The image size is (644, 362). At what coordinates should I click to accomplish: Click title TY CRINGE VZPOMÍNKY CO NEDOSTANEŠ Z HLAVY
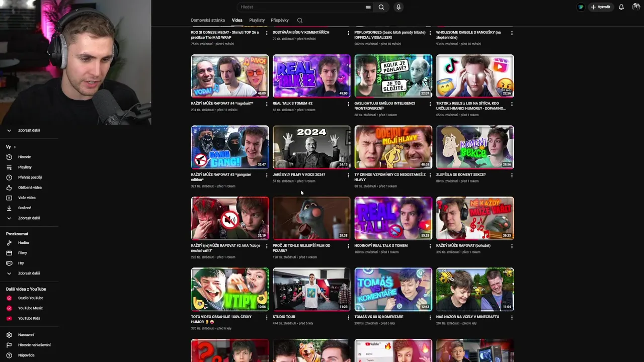point(390,177)
